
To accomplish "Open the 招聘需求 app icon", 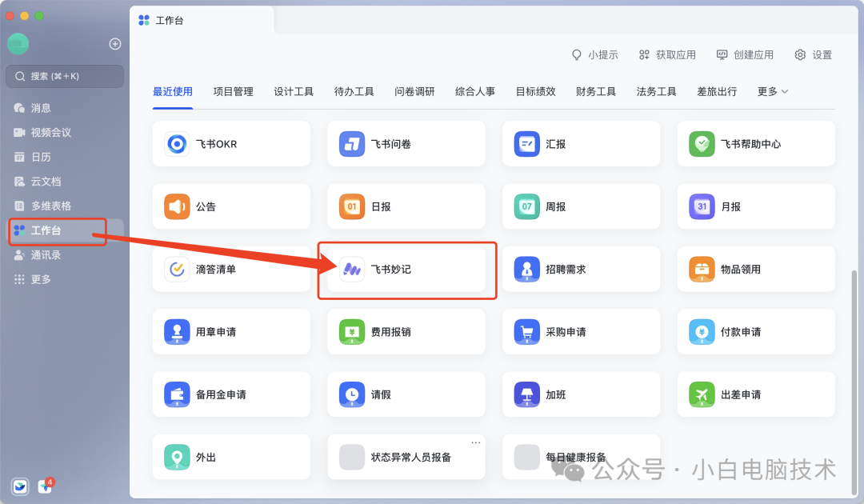I will pyautogui.click(x=526, y=270).
